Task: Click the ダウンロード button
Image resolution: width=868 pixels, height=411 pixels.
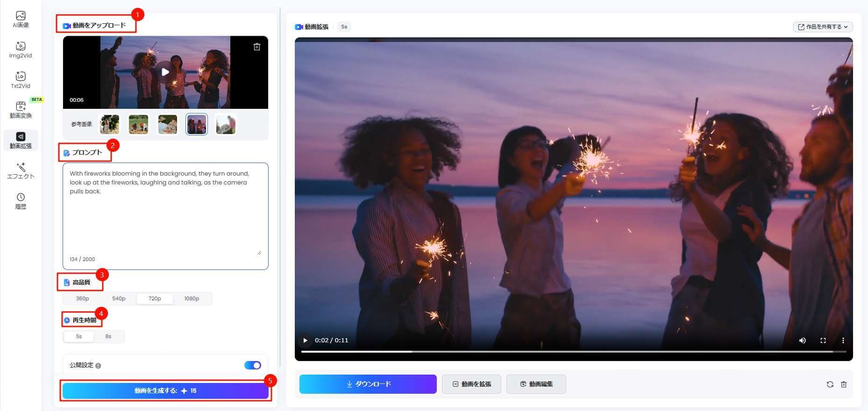Action: 368,384
